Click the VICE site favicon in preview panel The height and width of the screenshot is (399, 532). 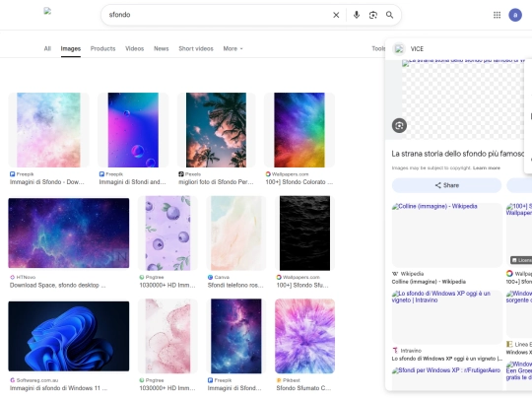click(x=399, y=49)
